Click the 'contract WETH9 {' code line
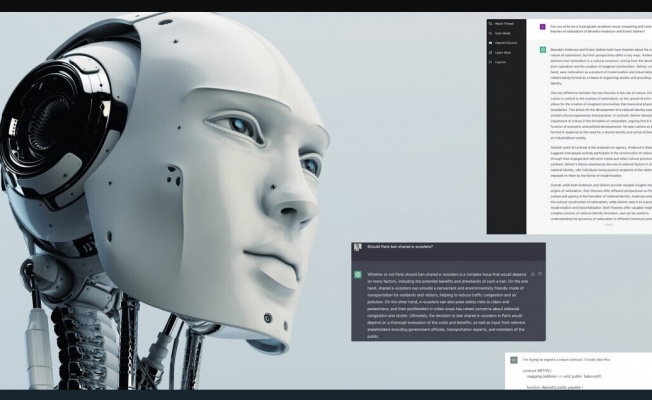This screenshot has height=400, width=652. coord(537,370)
